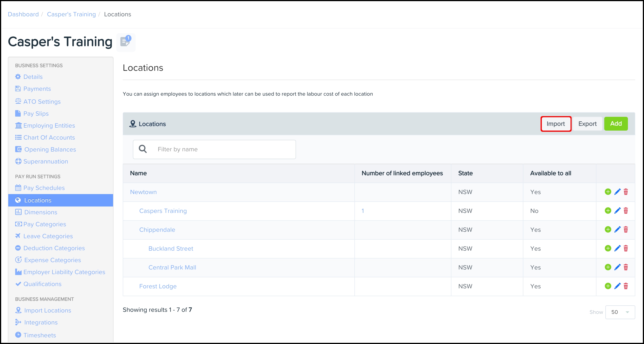Click green add icon in Newtown row

[608, 192]
